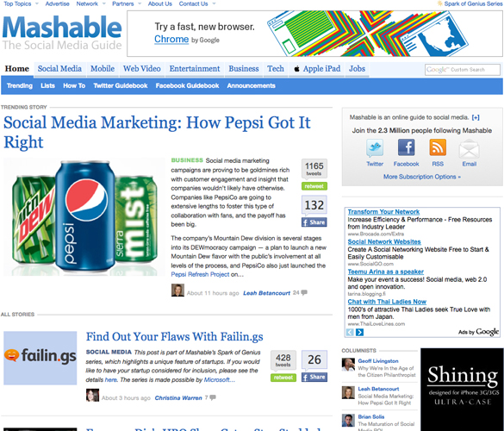
Task: Click the Spark of Genius Series star icon
Action: pos(440,3)
